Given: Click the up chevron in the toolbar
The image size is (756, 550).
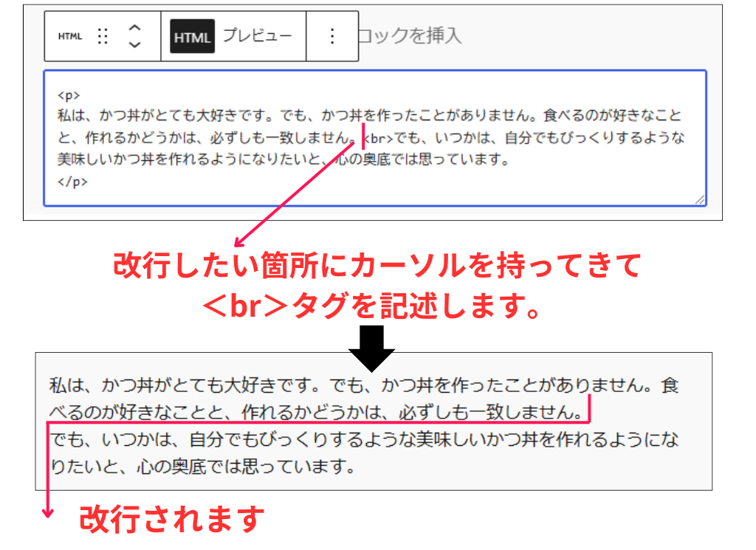Looking at the screenshot, I should click(x=135, y=28).
